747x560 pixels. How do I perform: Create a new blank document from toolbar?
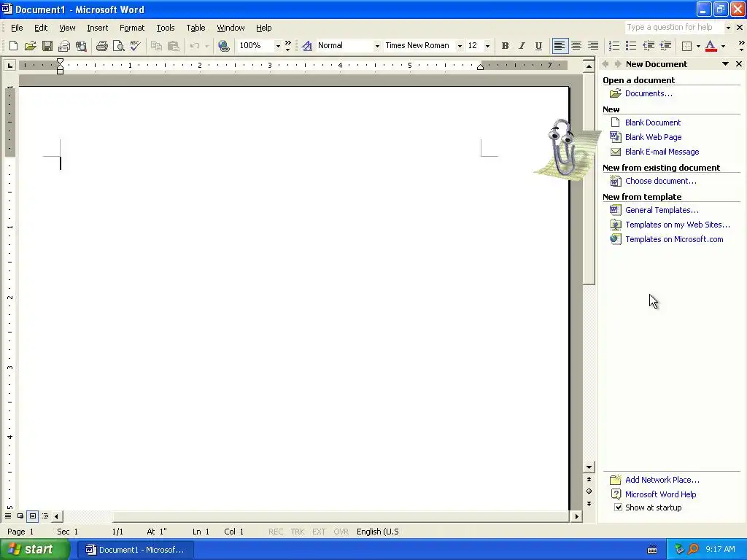pos(13,46)
